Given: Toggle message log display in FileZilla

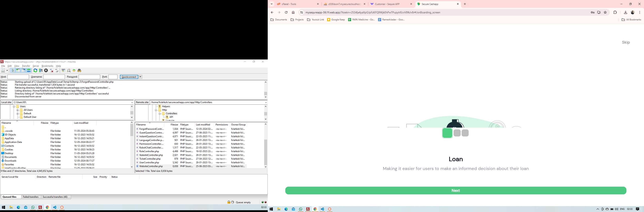Looking at the screenshot, I should (x=13, y=71).
